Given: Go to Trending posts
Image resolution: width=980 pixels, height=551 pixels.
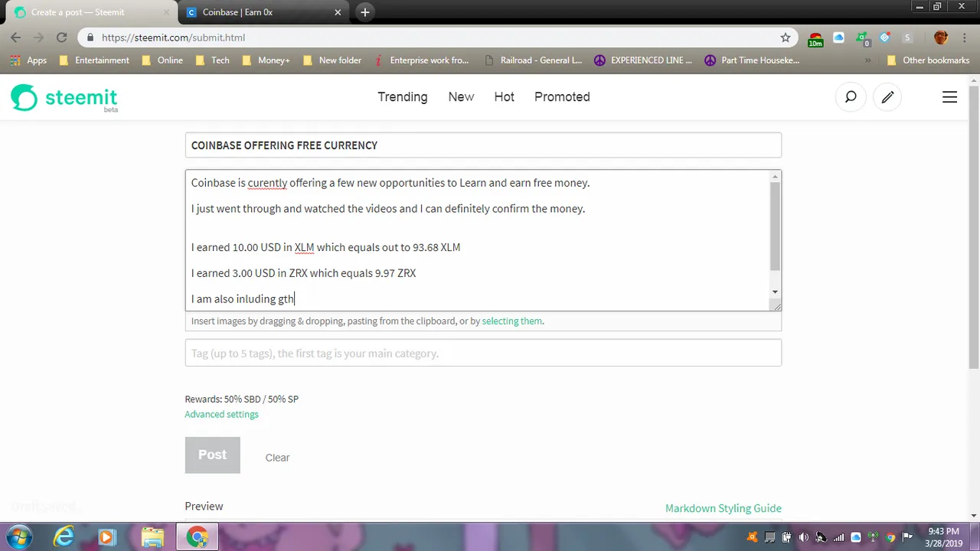Looking at the screenshot, I should 403,96.
